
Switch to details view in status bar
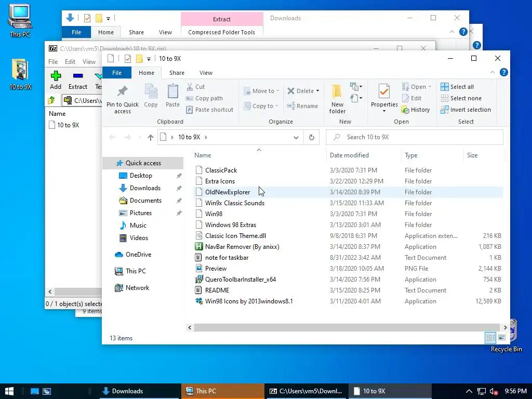click(490, 338)
